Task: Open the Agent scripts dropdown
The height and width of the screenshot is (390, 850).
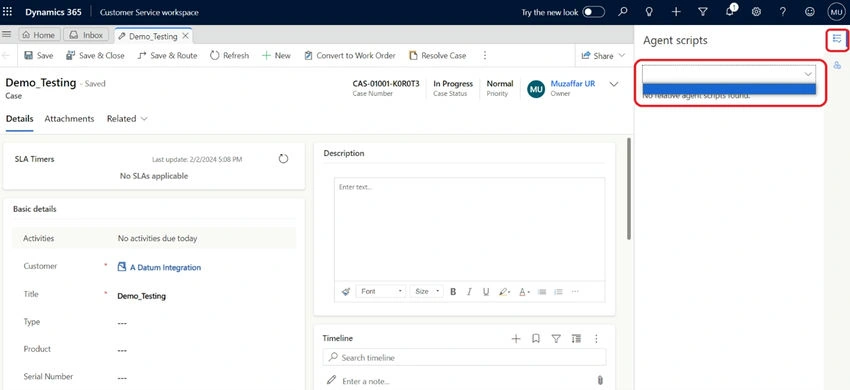Action: click(x=729, y=74)
